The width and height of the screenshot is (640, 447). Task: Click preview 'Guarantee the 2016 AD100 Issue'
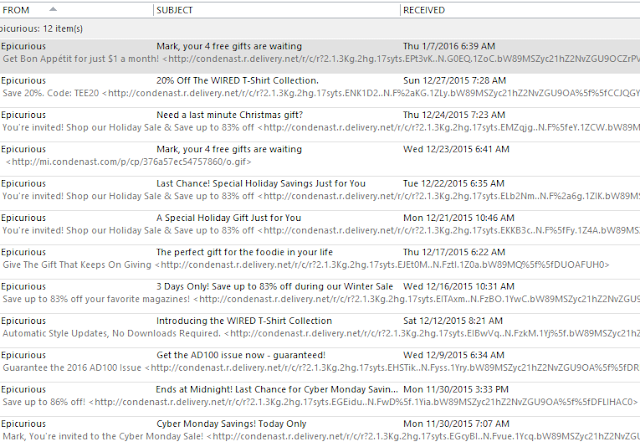coord(72,367)
